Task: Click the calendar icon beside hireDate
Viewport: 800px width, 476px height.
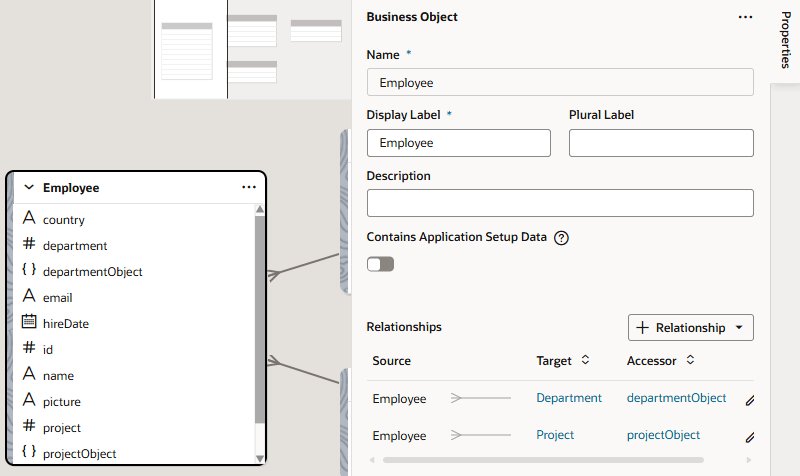Action: pos(29,321)
